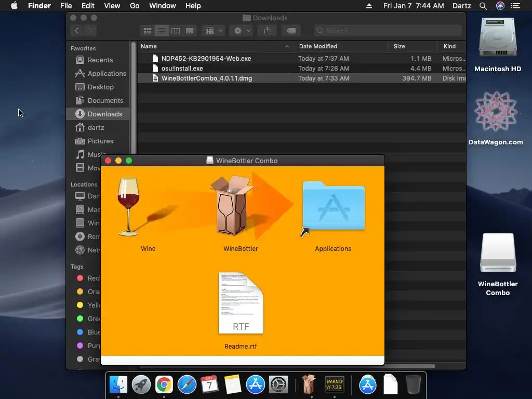Select NDP452-KB2901954-Web.exe file

[x=302, y=58]
